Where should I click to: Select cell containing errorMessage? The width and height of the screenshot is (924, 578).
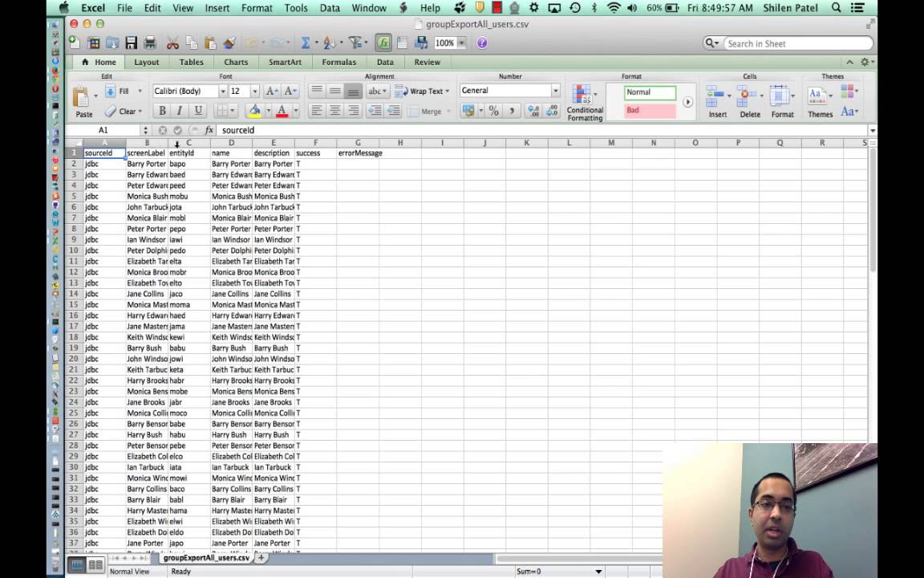coord(358,153)
